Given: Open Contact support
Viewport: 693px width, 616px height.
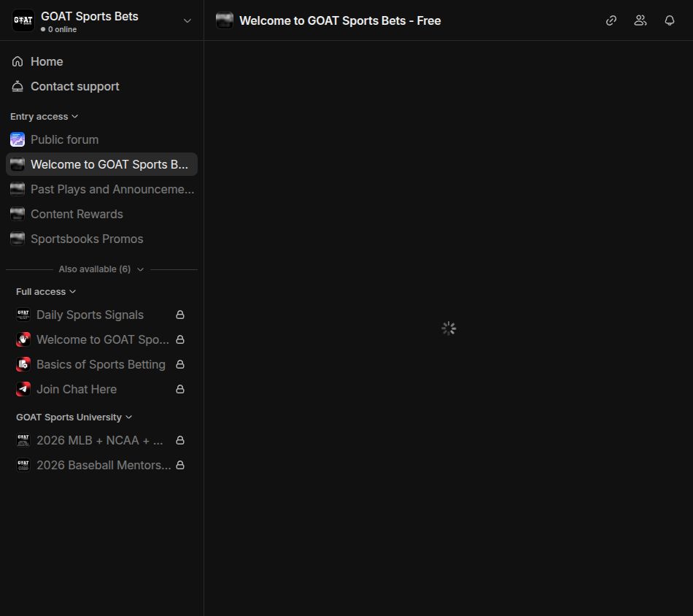Looking at the screenshot, I should 101,86.
